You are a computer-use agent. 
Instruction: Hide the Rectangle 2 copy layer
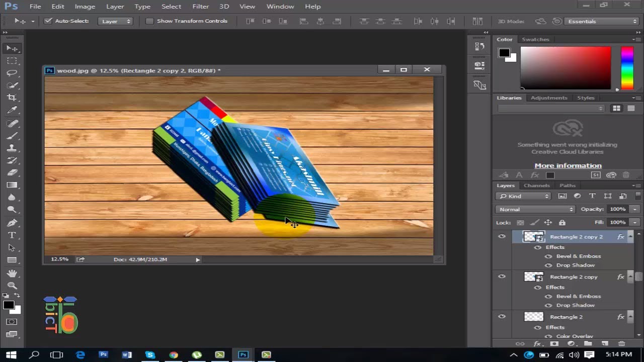click(x=502, y=277)
